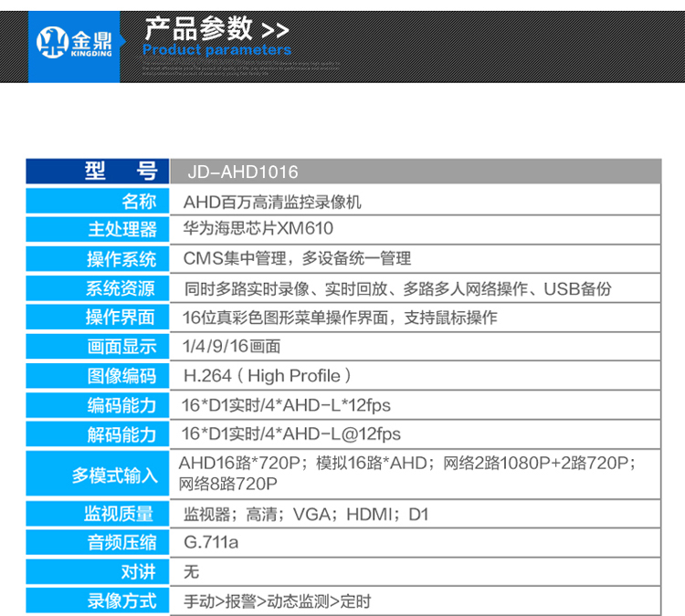The image size is (685, 616).
Task: Select the 名称 row label
Action: 138,202
